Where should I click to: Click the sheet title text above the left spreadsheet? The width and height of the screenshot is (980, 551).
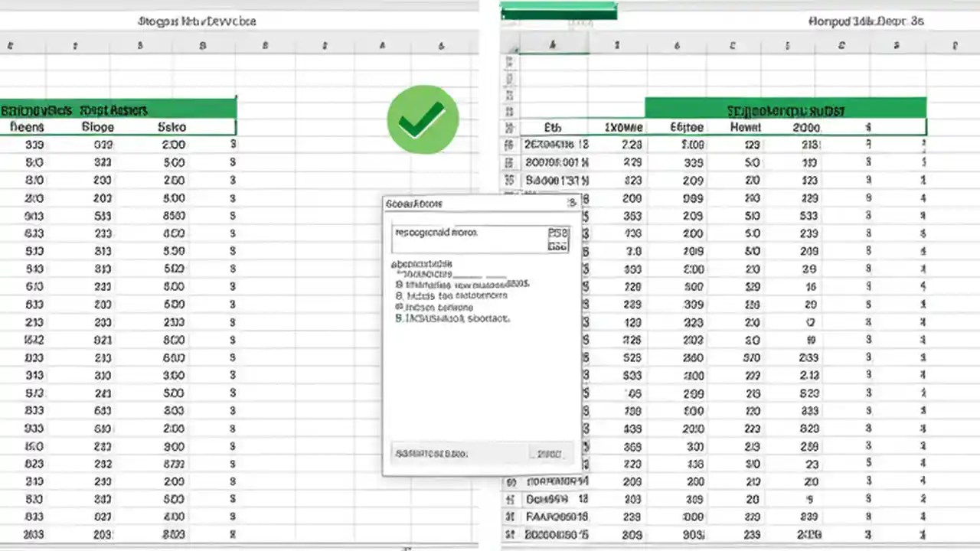click(x=196, y=21)
